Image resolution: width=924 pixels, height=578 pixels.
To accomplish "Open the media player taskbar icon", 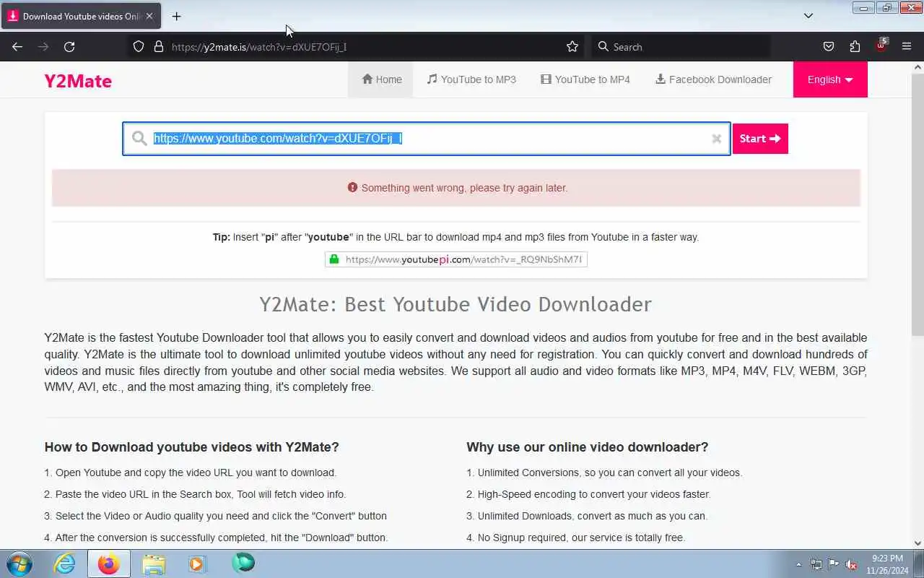I will (x=197, y=564).
